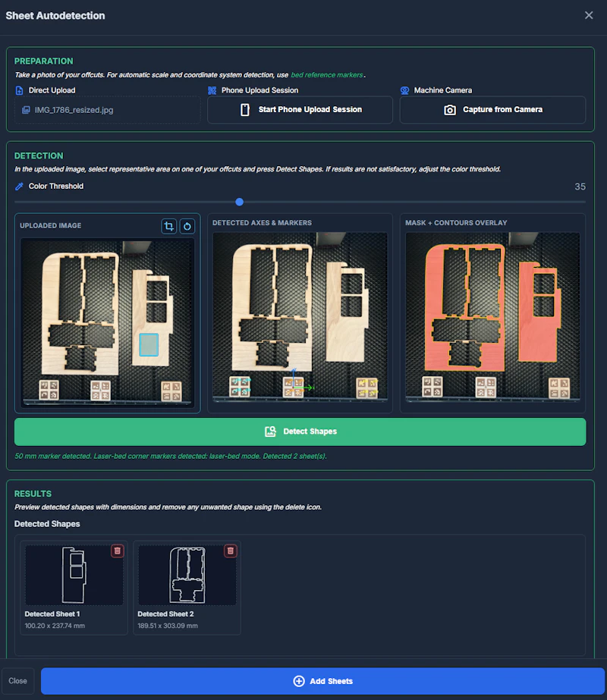Viewport: 607px width, 700px height.
Task: Click the blue selection square in the uploaded image
Action: [149, 344]
